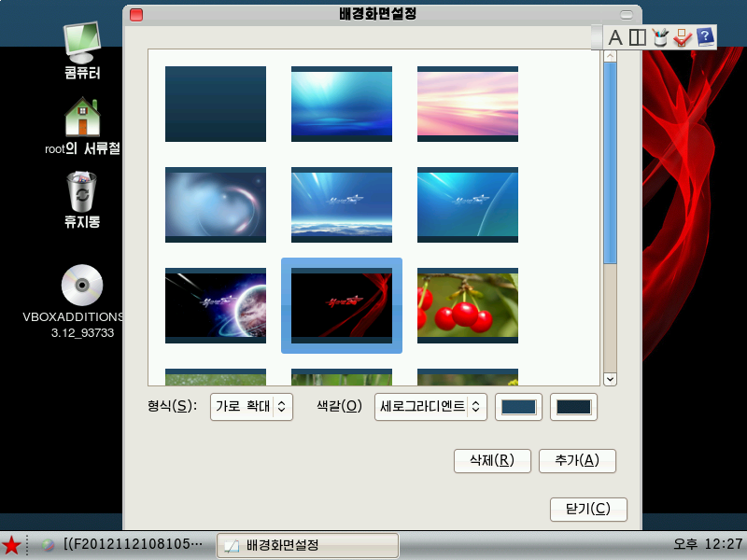Close dialog with the 닫기(C) button

click(588, 509)
